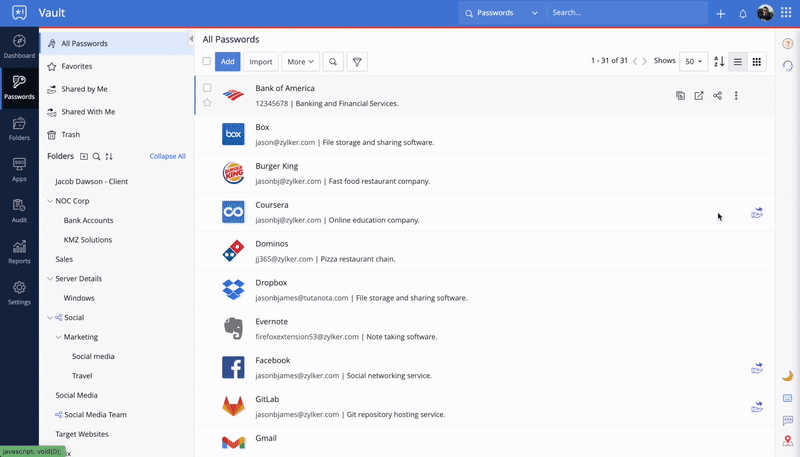Open notifications bell

pos(743,14)
